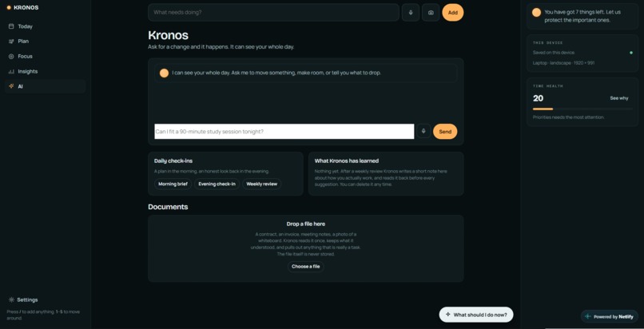Click the Time Health score 20
This screenshot has height=329, width=644.
[538, 98]
